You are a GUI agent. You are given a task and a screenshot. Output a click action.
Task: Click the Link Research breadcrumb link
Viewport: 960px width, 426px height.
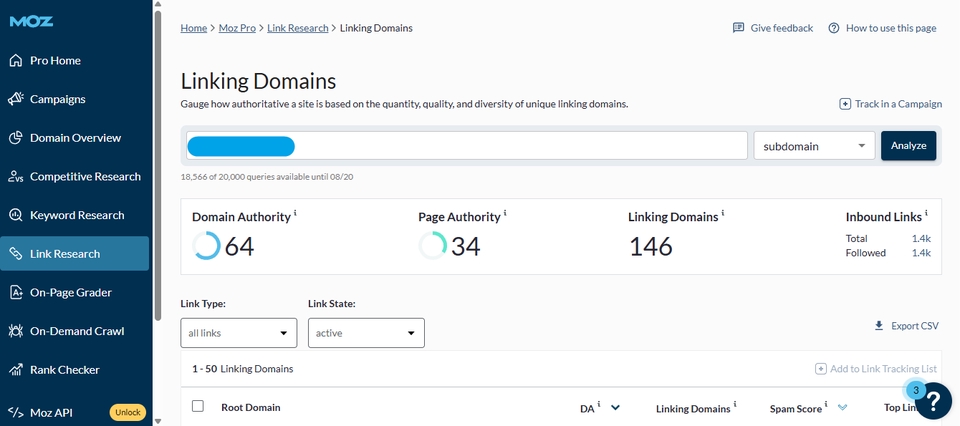click(298, 28)
